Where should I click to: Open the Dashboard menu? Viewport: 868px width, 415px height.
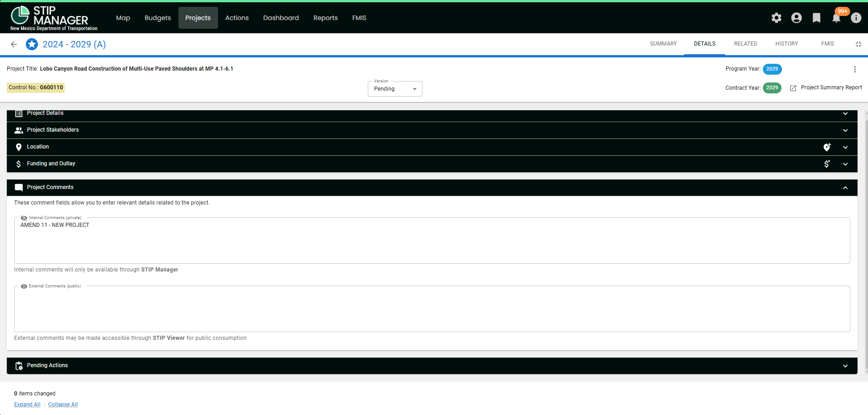[x=281, y=18]
